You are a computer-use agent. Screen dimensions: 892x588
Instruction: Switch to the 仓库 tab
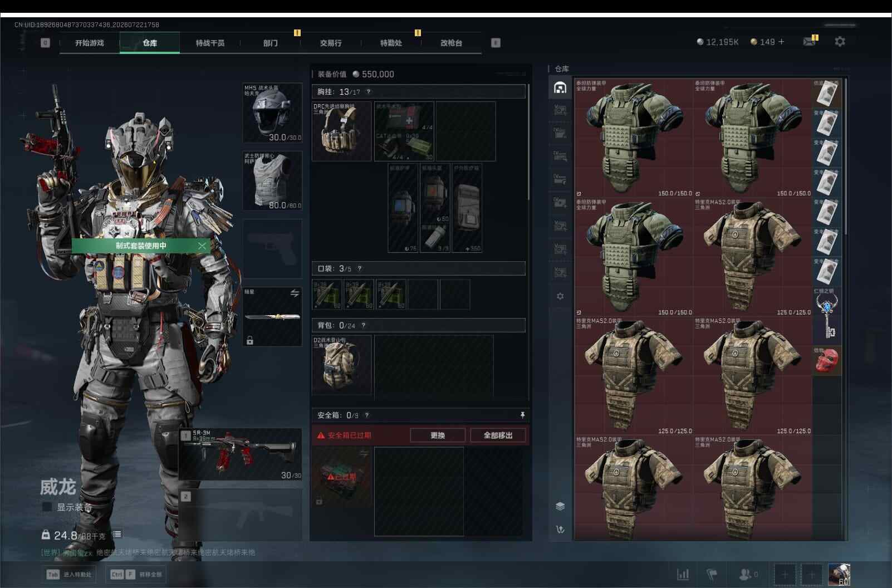tap(150, 43)
